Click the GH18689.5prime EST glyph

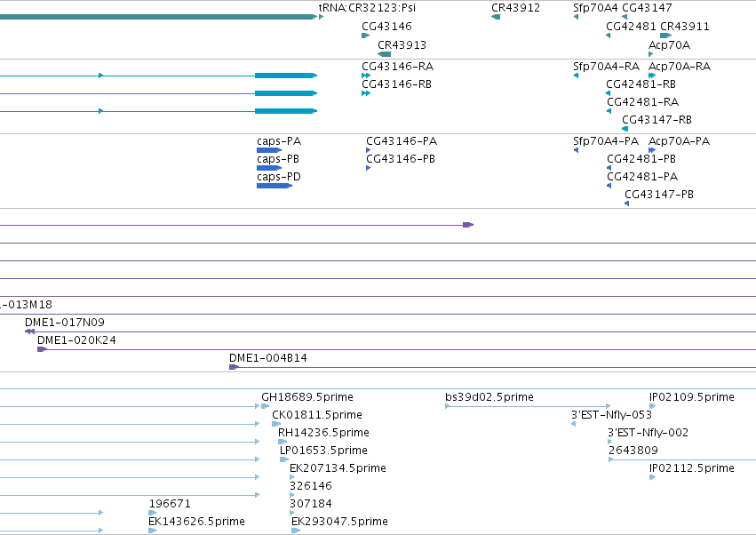tap(266, 406)
